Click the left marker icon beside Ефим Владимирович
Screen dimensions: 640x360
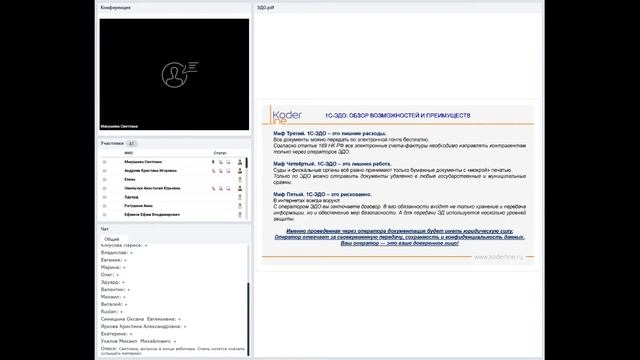coord(104,215)
